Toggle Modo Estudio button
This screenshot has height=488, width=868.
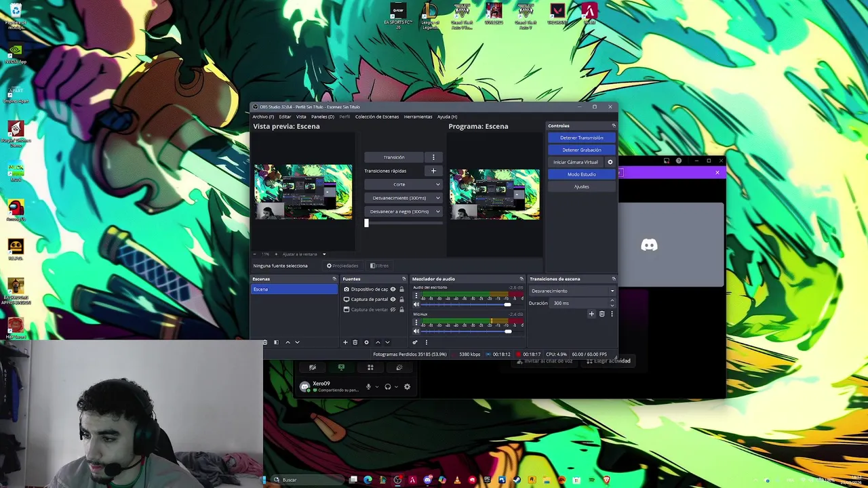tap(581, 174)
